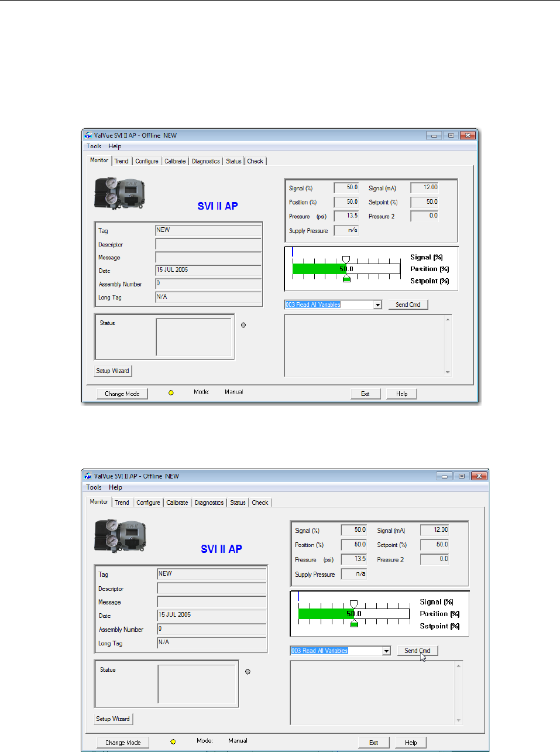The image size is (560, 752).
Task: Click Change Mode in upper window
Action: [122, 394]
